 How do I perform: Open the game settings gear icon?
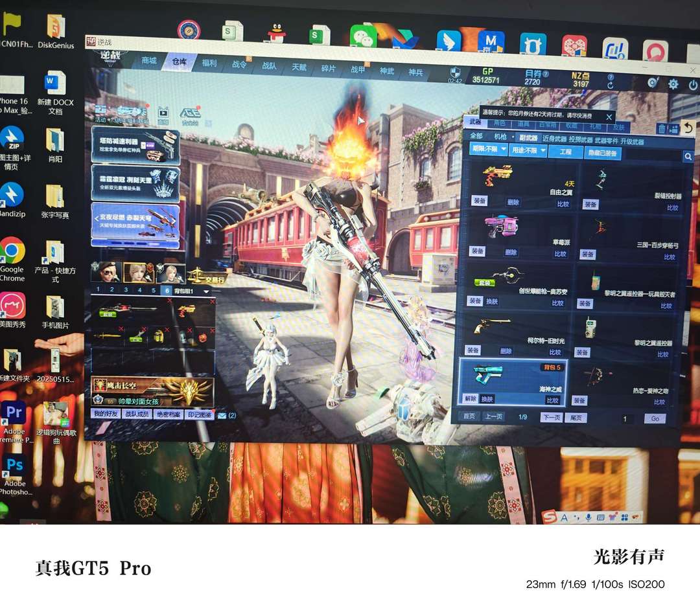(x=673, y=84)
